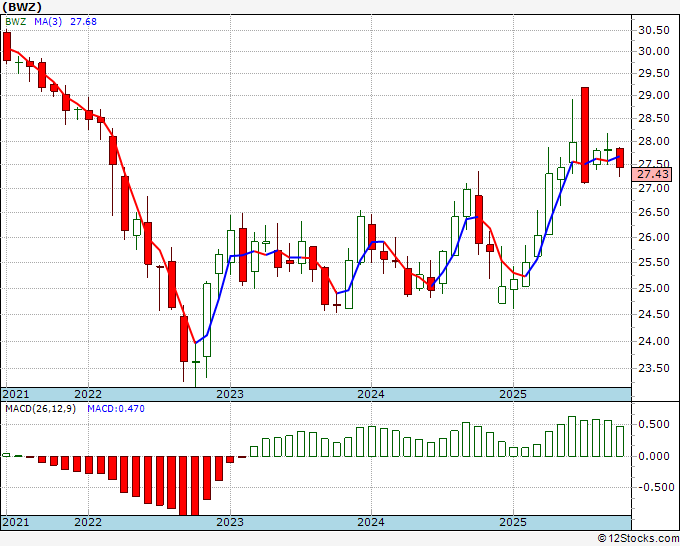The width and height of the screenshot is (680, 546).
Task: Click the first red candlestick near 30.50
Action: [x=7, y=46]
